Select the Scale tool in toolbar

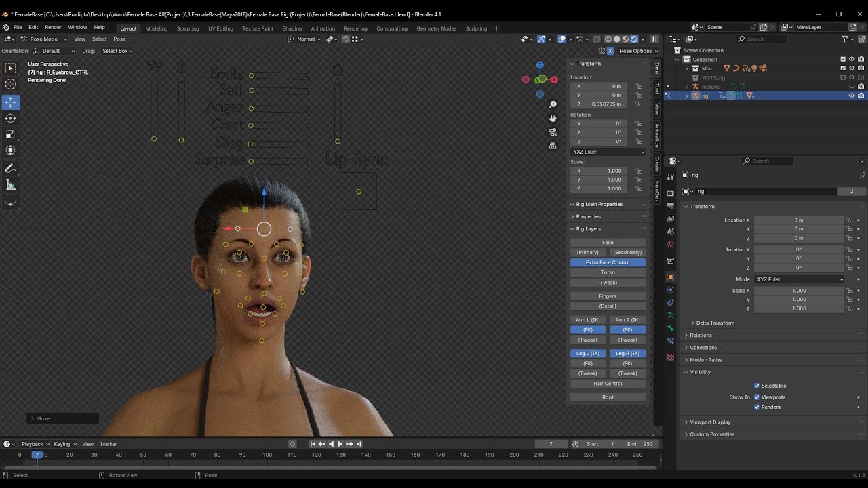pyautogui.click(x=11, y=134)
